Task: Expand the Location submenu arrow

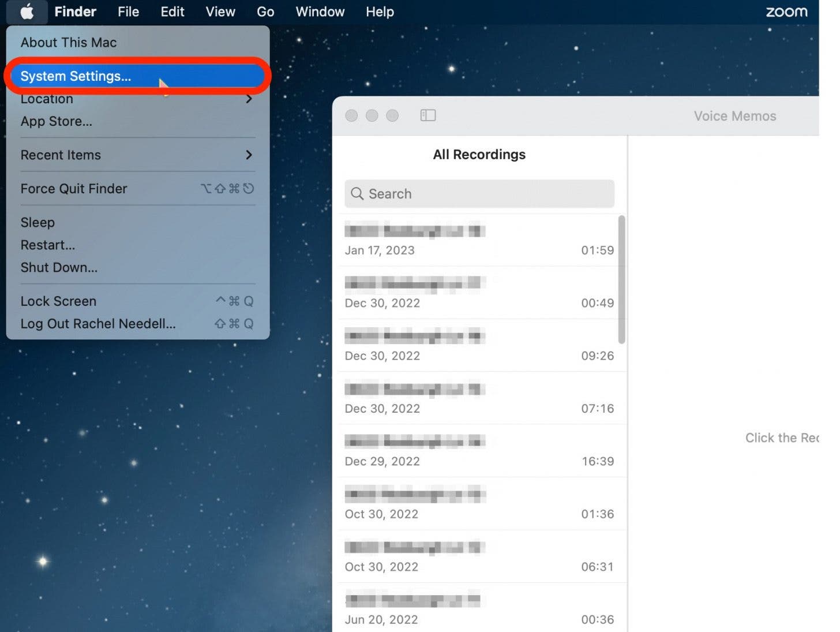Action: [249, 99]
